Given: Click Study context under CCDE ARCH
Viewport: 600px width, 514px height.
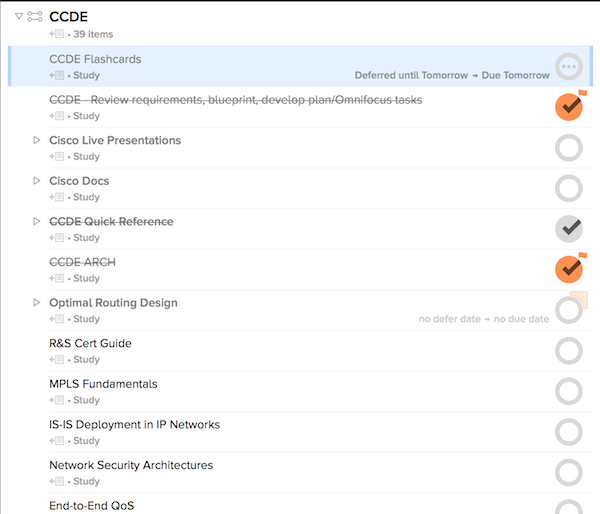Looking at the screenshot, I should point(86,278).
